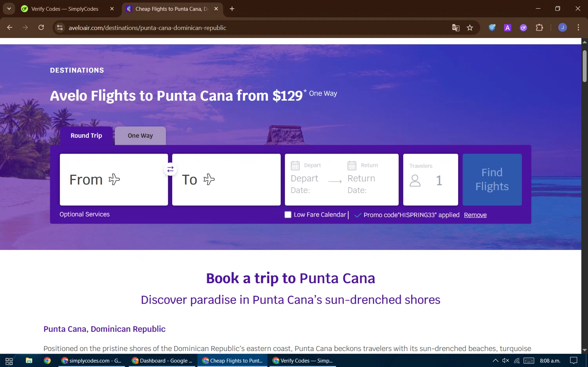Open Optional Services
This screenshot has width=588, height=367.
(x=85, y=214)
